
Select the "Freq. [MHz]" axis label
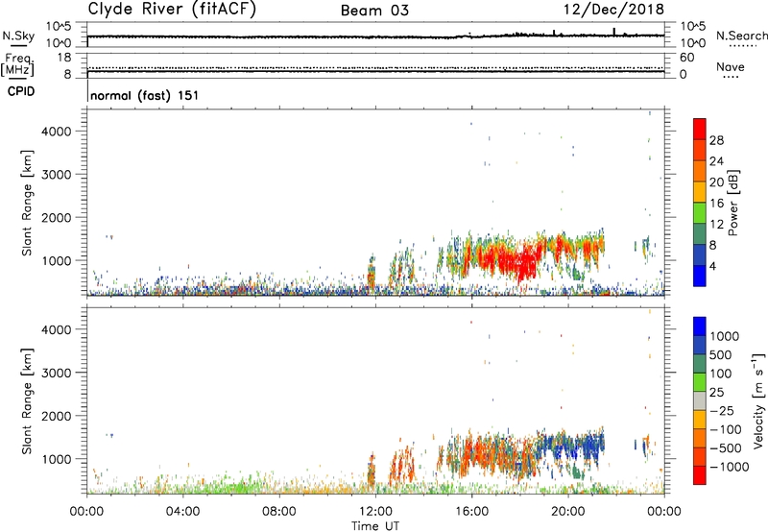click(18, 64)
